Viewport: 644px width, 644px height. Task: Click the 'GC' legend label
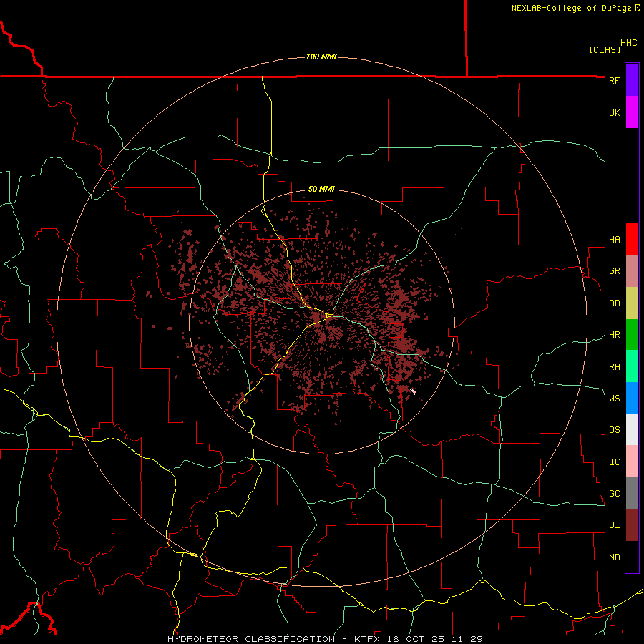(614, 494)
